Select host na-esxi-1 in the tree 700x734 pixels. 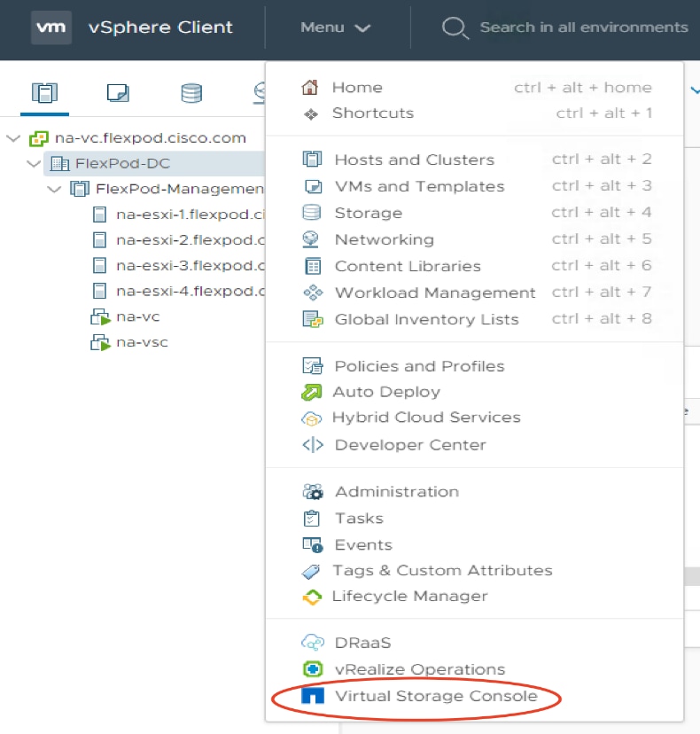(191, 215)
